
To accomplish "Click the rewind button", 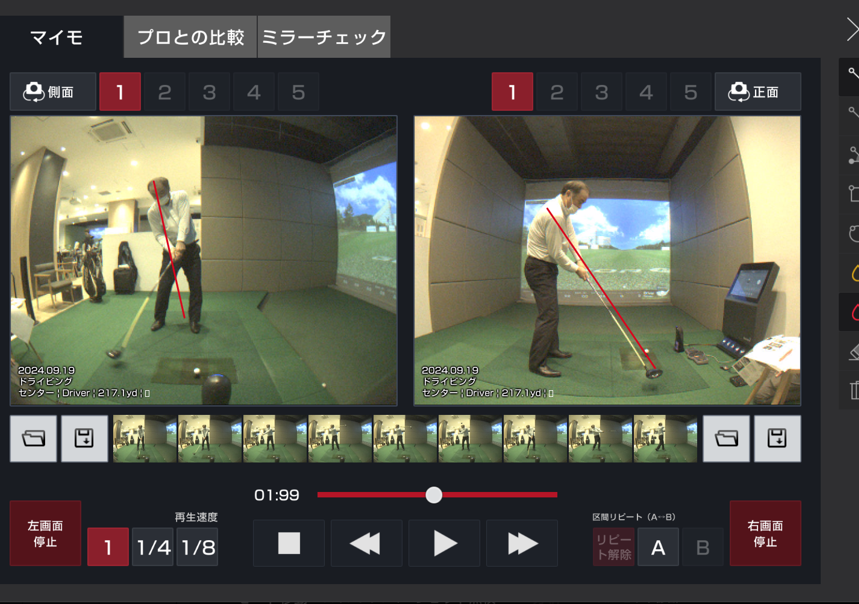I will [366, 543].
